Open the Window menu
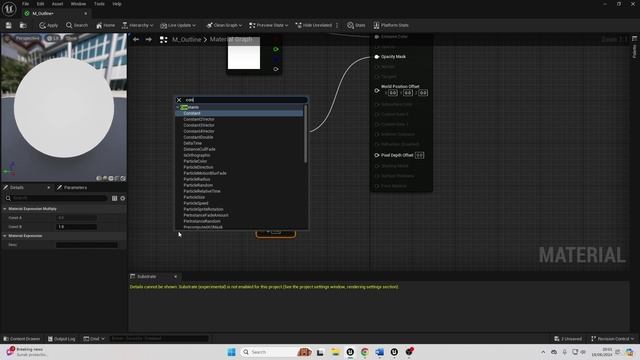This screenshot has height=360, width=640. click(x=78, y=4)
